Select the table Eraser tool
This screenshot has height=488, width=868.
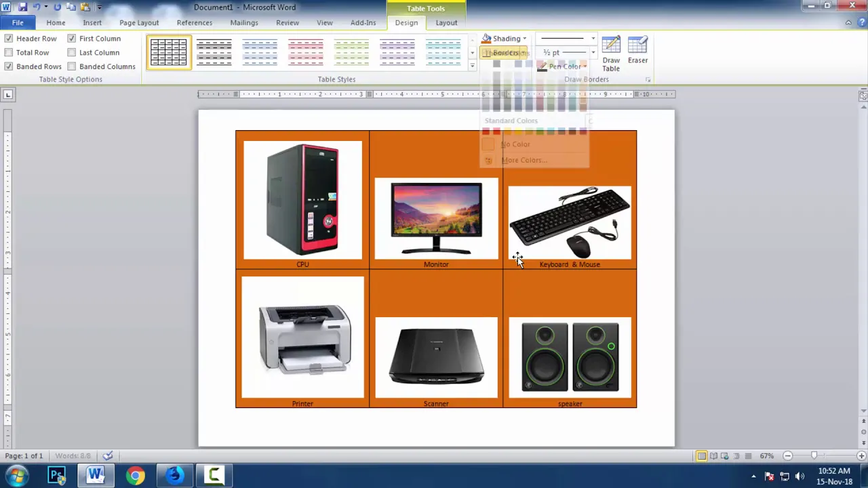637,50
